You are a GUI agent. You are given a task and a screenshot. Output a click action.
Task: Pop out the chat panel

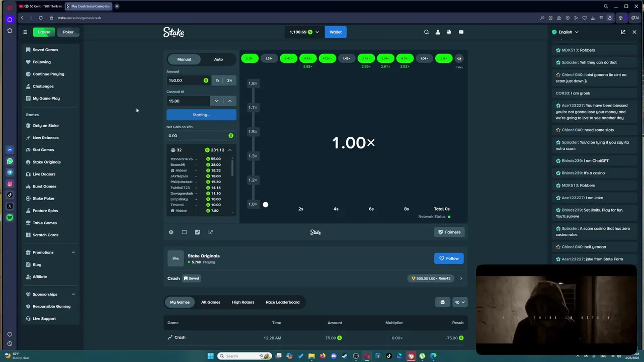[x=623, y=32]
